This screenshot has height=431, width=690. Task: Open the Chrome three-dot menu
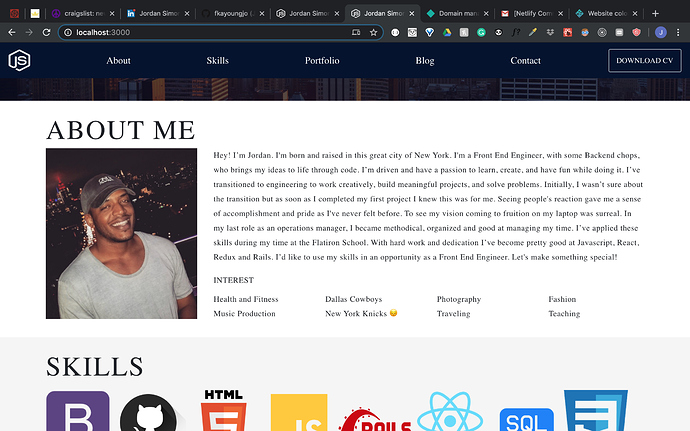[x=678, y=32]
